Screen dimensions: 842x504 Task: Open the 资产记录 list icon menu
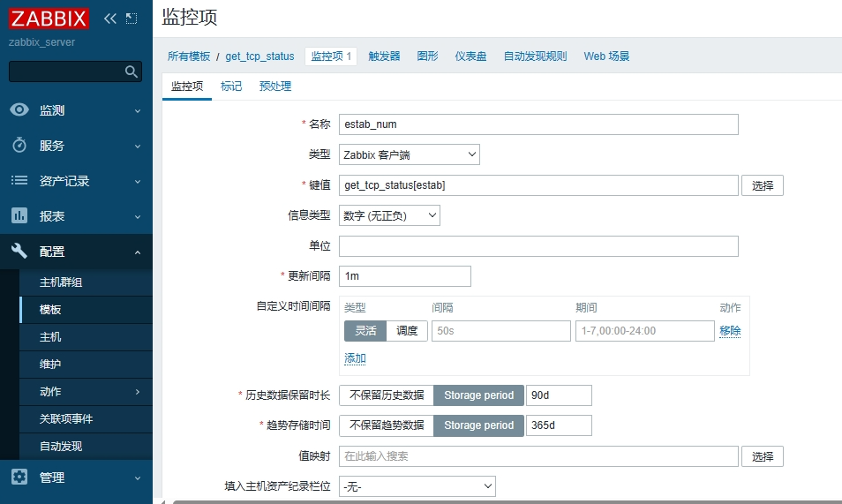(x=19, y=181)
